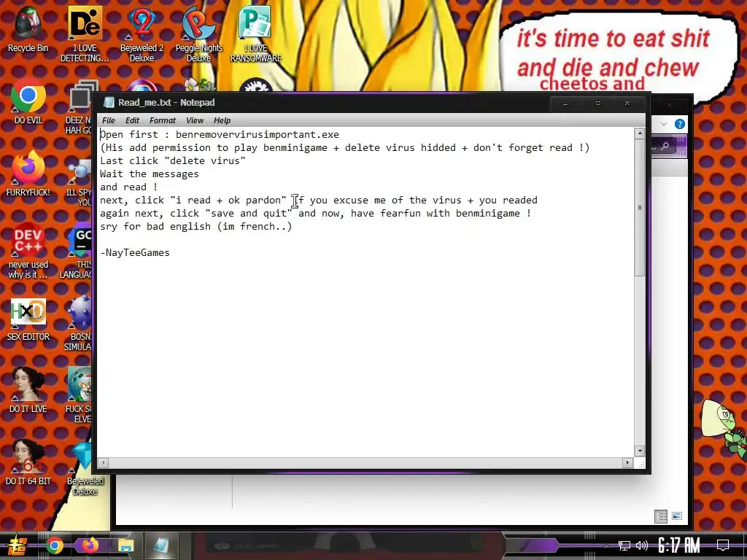The height and width of the screenshot is (560, 747).
Task: Maximize the Notepad window
Action: [x=598, y=104]
